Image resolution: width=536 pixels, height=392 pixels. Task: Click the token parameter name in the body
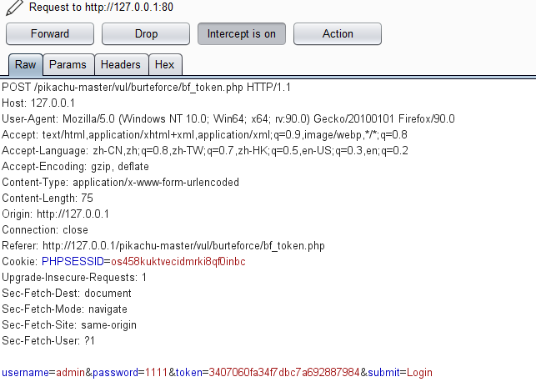tap(189, 373)
